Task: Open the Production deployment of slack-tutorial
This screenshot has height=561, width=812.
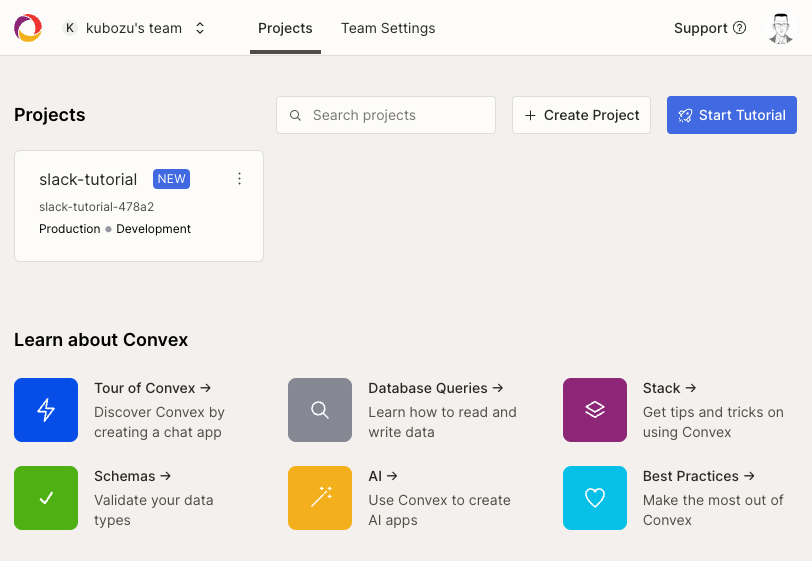Action: click(x=69, y=229)
